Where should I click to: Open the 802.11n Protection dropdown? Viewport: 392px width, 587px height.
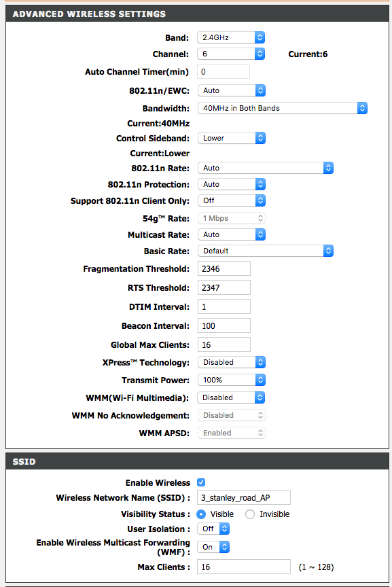[232, 184]
